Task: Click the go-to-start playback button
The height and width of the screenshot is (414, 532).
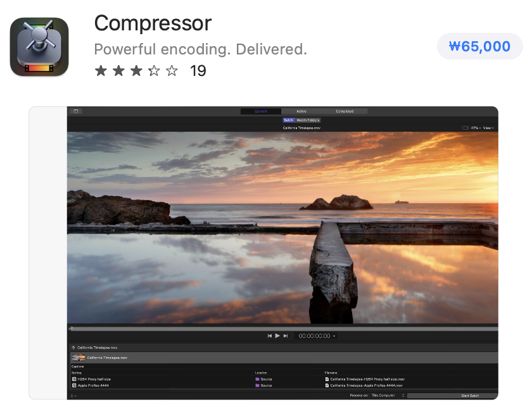Action: pyautogui.click(x=269, y=336)
